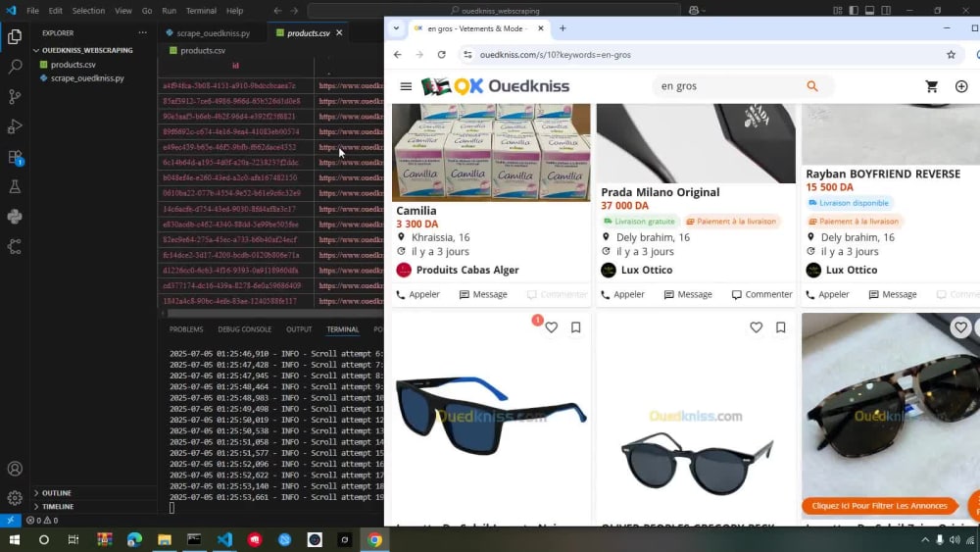Click Explorer more actions ellipsis
The image size is (980, 552).
[142, 32]
